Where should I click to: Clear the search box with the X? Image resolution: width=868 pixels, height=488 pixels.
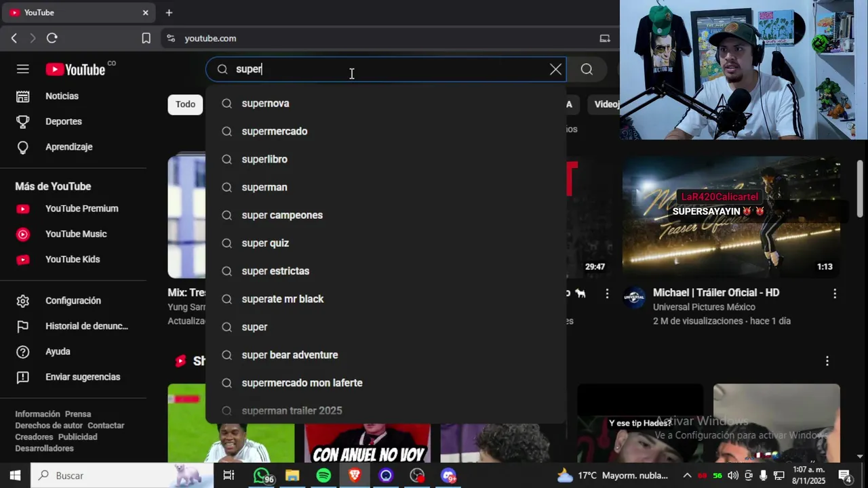tap(555, 69)
